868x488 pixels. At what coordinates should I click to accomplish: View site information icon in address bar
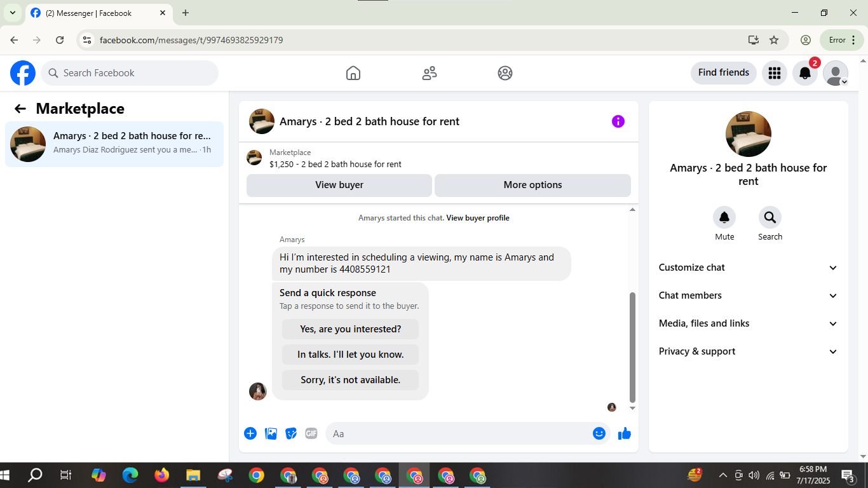88,40
